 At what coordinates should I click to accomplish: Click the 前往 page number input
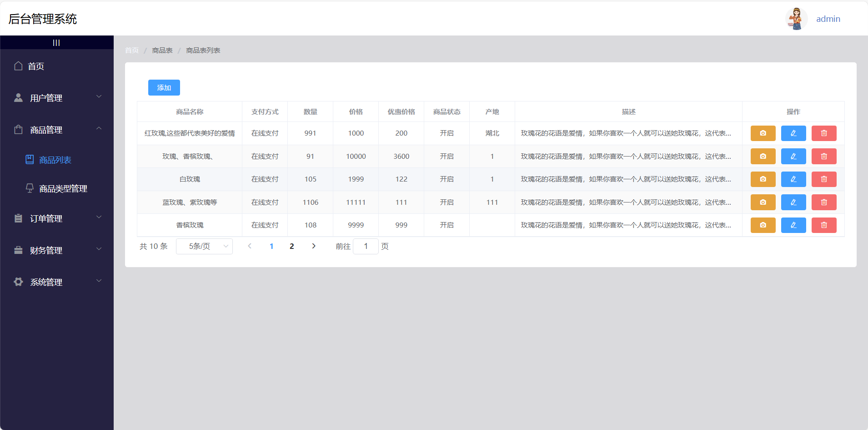pos(366,246)
